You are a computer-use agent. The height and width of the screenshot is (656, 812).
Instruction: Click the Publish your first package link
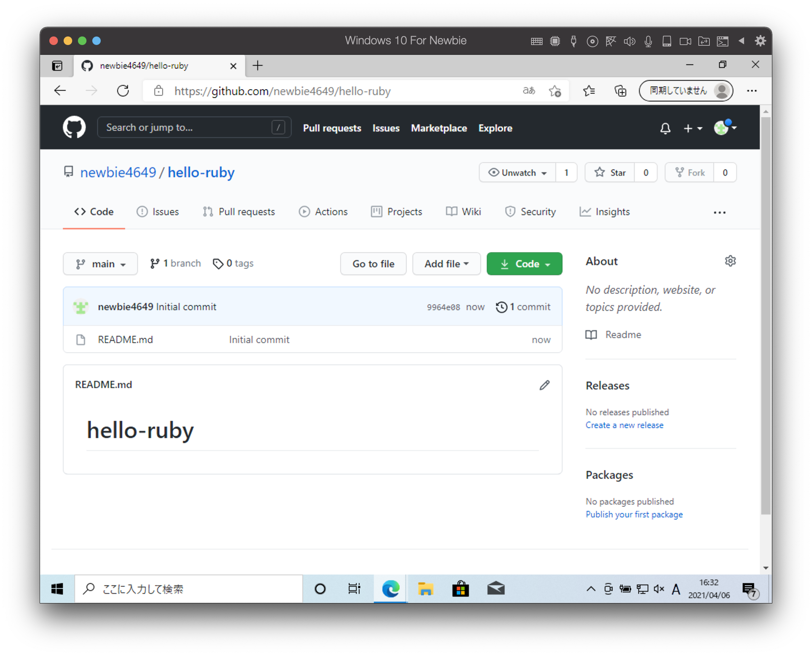coord(634,514)
